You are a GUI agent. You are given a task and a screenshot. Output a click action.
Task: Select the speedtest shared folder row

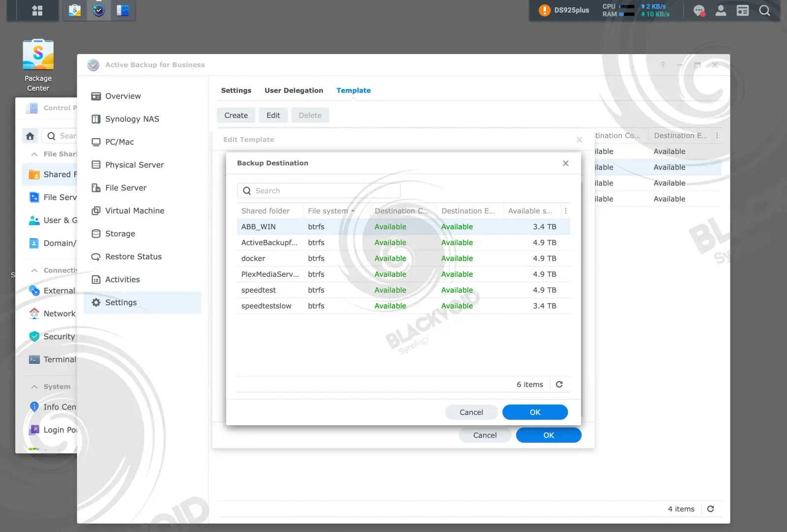403,290
